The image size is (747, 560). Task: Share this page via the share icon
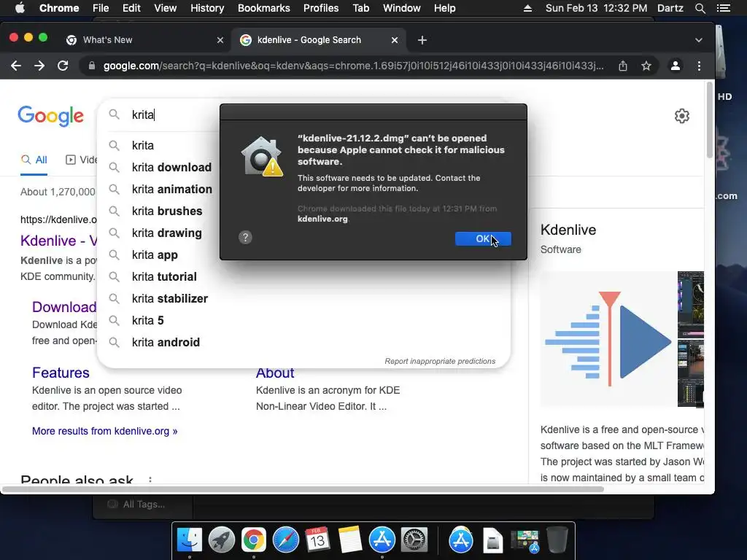[x=623, y=66]
